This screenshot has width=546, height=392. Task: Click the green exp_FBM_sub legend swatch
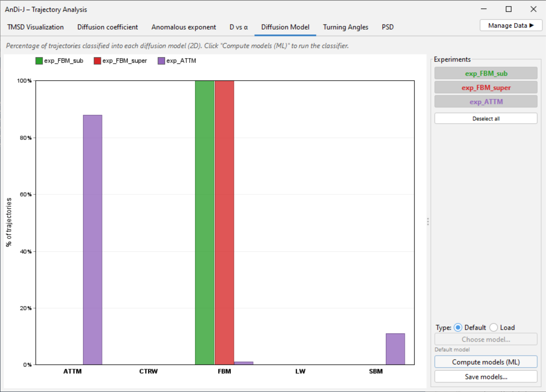click(x=39, y=61)
